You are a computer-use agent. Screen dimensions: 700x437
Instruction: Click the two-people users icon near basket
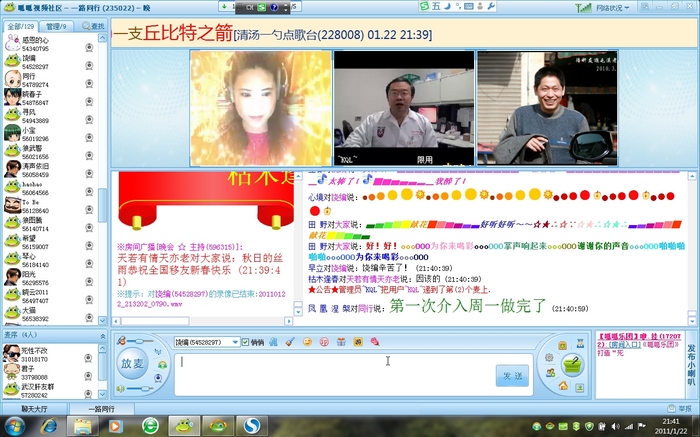(550, 372)
